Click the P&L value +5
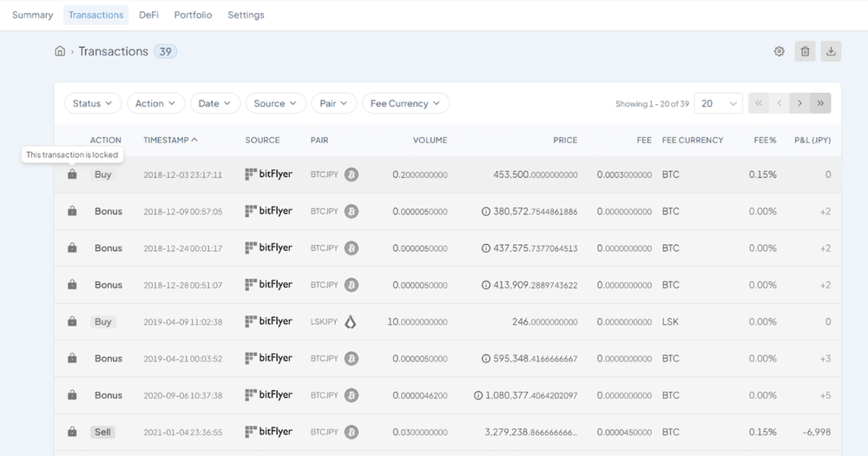The height and width of the screenshot is (456, 868). (x=825, y=395)
